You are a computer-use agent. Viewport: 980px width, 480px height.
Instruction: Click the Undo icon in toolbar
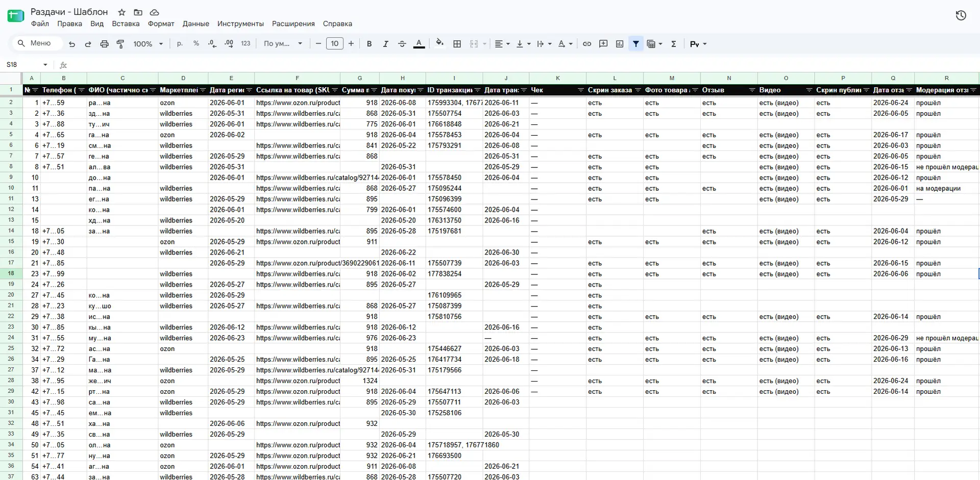click(72, 44)
